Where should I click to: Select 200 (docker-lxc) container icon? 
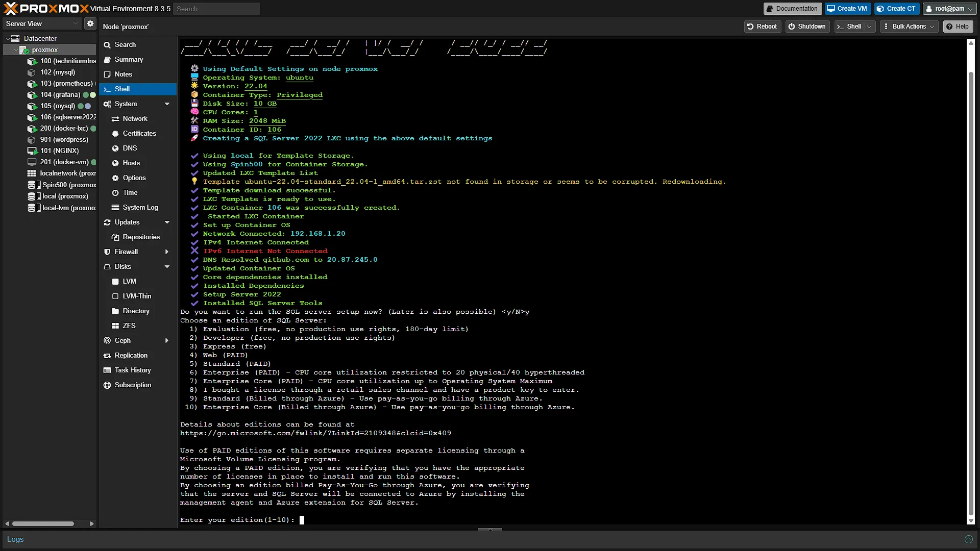coord(32,129)
